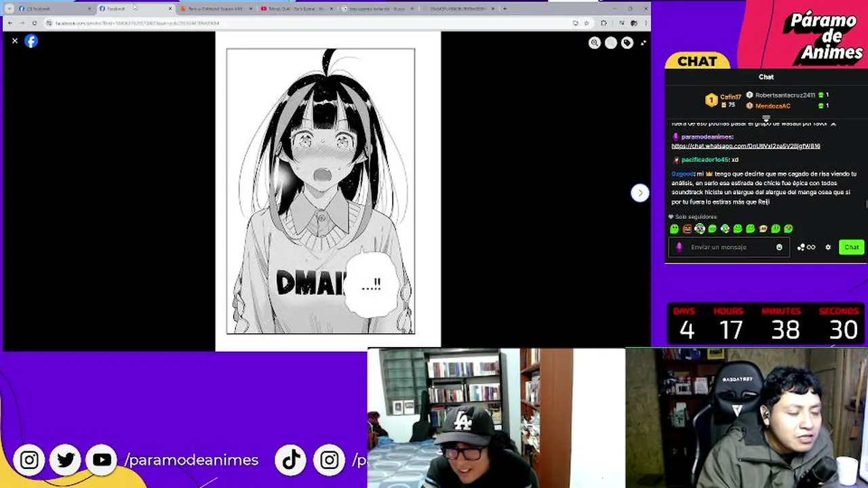
Task: Click the Chat header title
Action: pyautogui.click(x=766, y=77)
